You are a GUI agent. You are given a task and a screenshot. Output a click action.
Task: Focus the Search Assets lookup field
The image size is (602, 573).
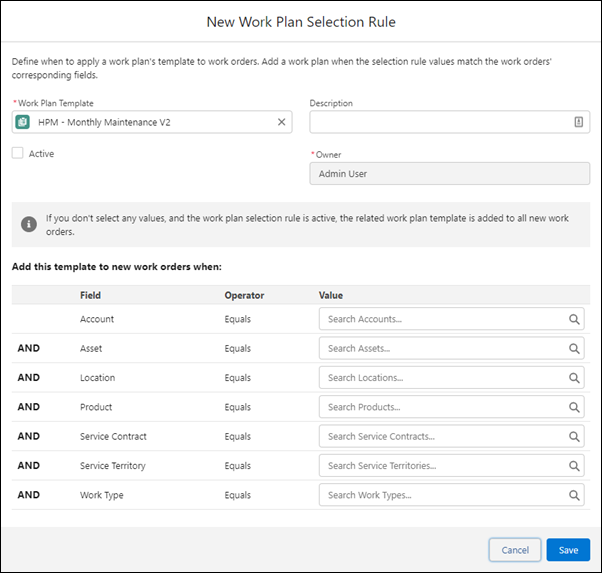coord(452,349)
